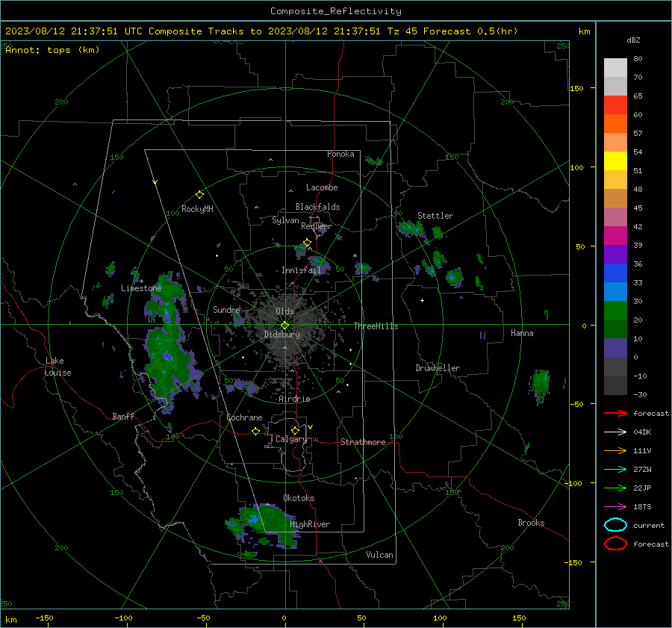Click the ThreeHills city label
Screen dimensions: 672x628
376,326
